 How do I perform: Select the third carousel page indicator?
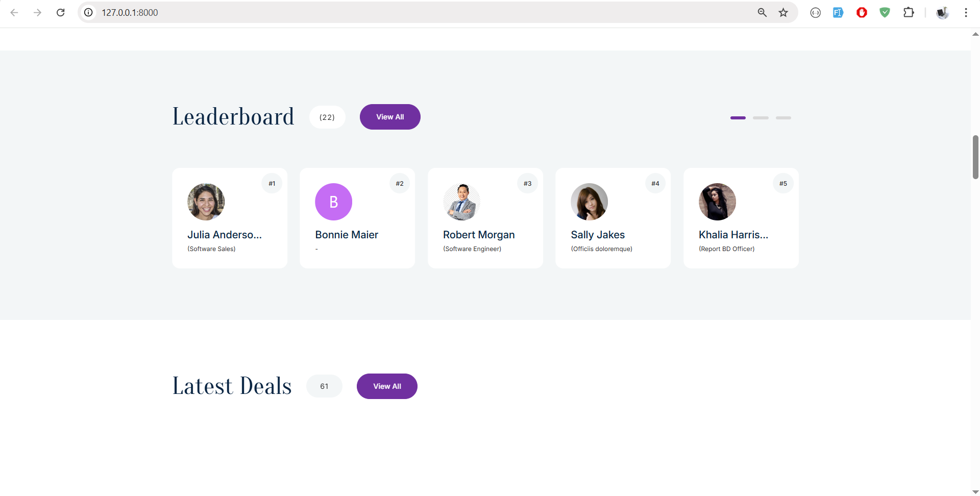pos(783,118)
